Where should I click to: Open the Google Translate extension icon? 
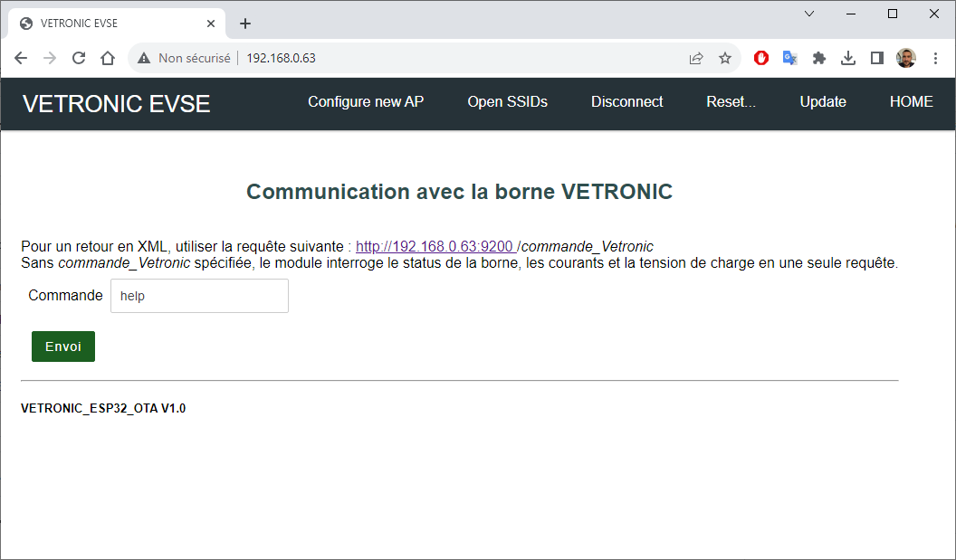790,58
